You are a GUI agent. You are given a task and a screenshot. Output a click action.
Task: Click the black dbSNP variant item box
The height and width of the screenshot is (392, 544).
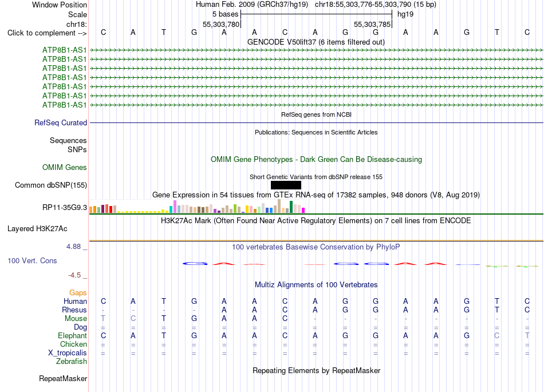pos(286,185)
